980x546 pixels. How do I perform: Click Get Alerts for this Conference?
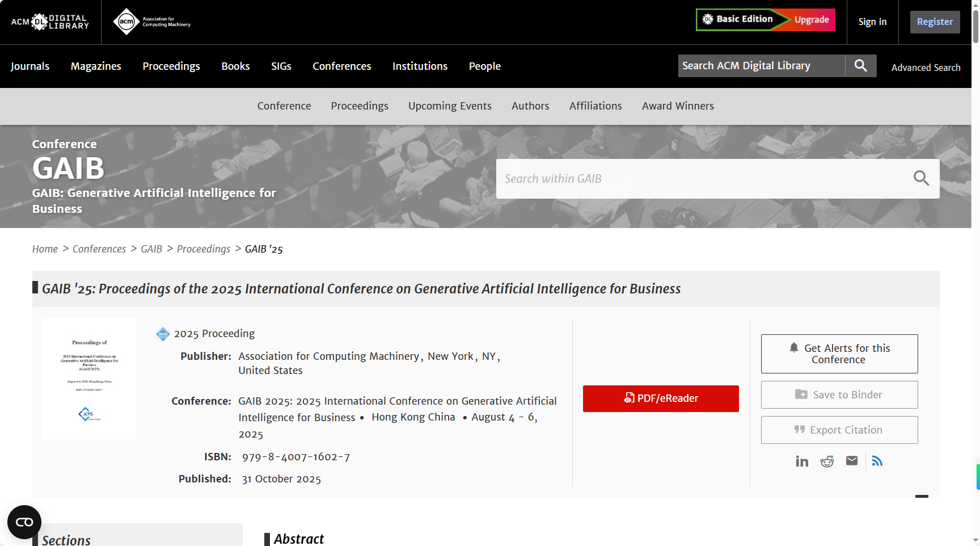(839, 354)
